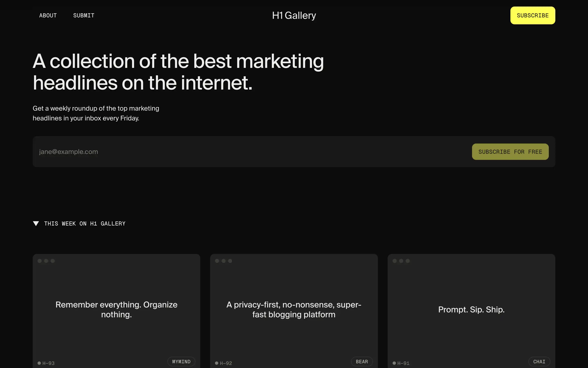588x368 pixels.
Task: Open the About page
Action: (x=48, y=15)
